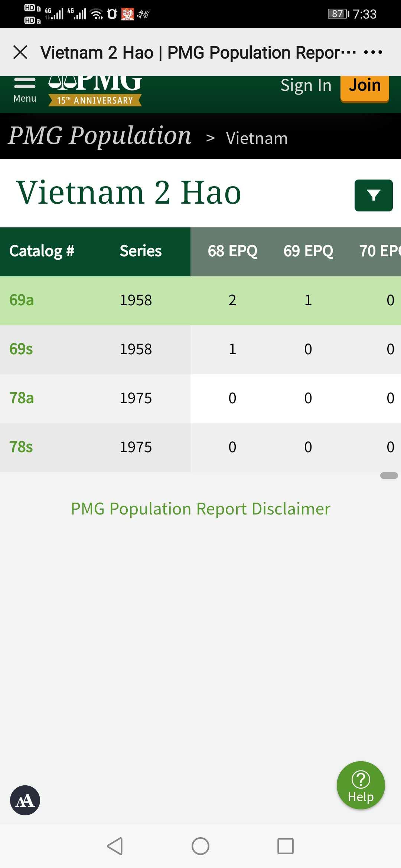Open catalog number 69a link

[22, 300]
